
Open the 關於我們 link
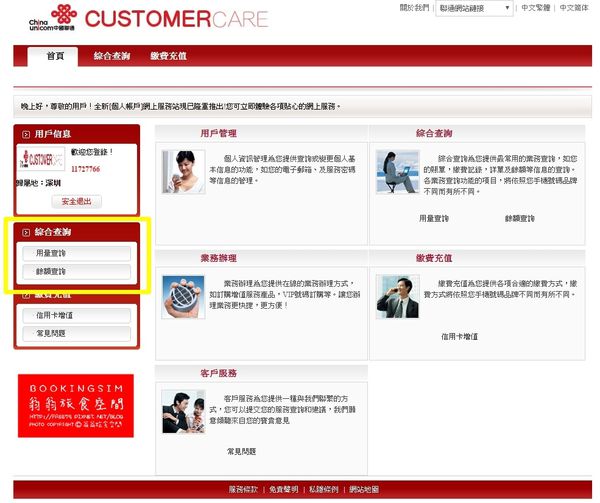(x=414, y=8)
